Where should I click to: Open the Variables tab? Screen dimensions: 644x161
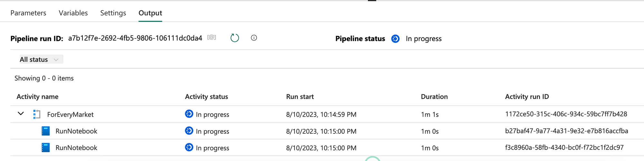click(73, 13)
